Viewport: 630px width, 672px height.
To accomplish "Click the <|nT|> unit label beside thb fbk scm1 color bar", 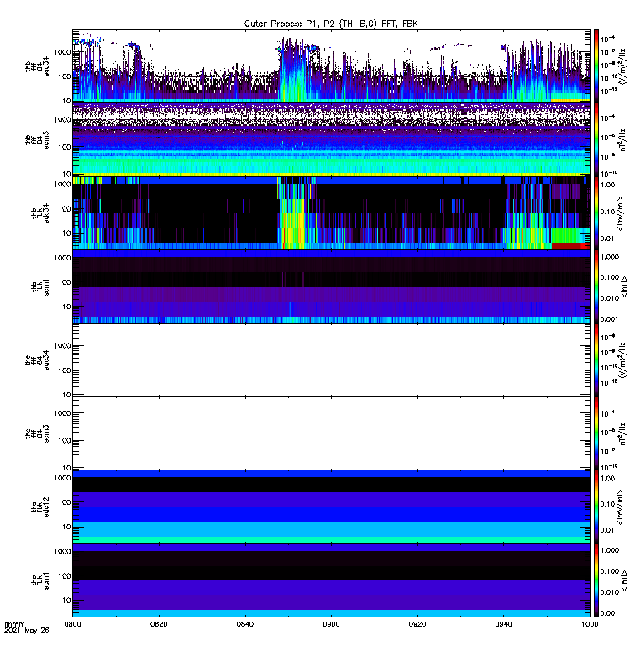I will click(623, 286).
